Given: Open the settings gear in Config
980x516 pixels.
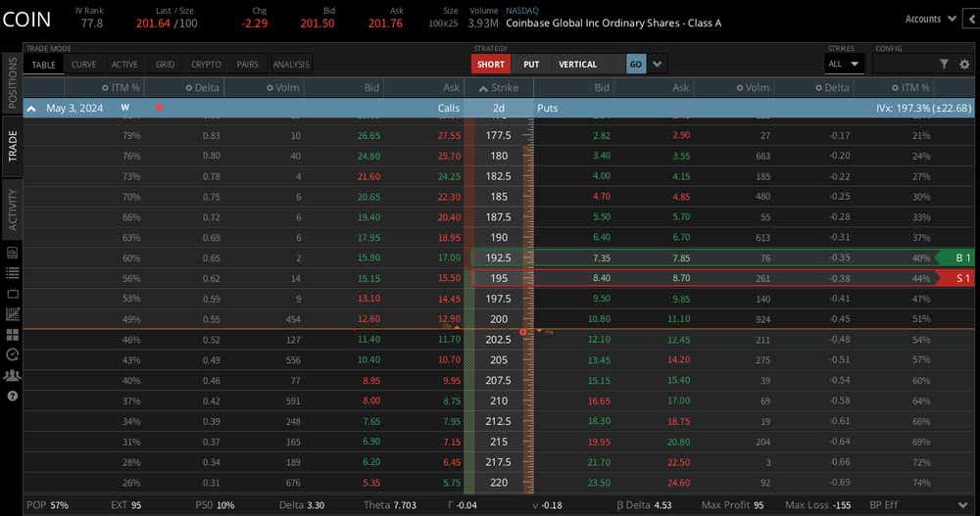Looking at the screenshot, I should pyautogui.click(x=963, y=65).
